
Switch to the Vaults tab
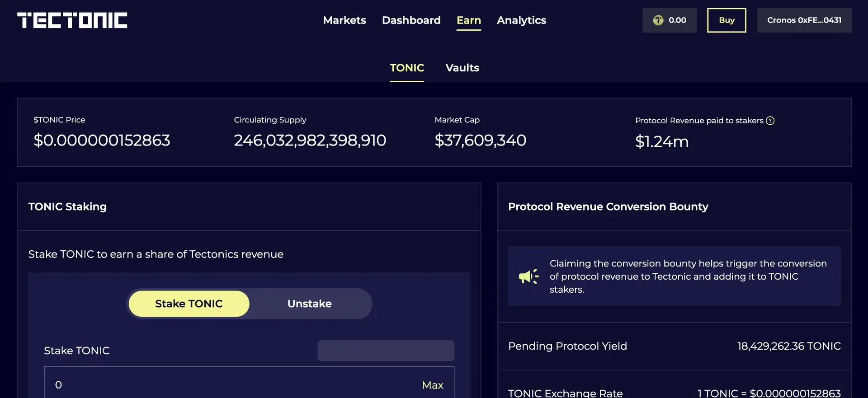[x=462, y=68]
